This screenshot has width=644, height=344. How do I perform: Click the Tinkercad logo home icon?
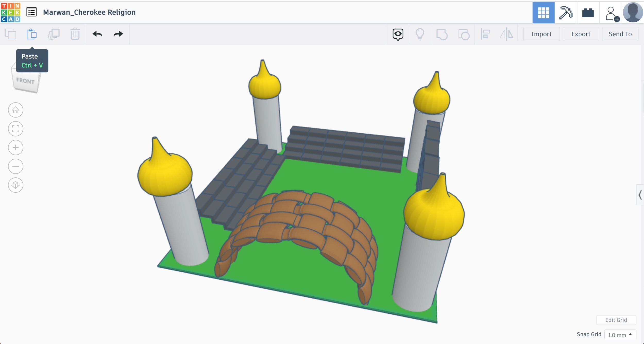[11, 12]
